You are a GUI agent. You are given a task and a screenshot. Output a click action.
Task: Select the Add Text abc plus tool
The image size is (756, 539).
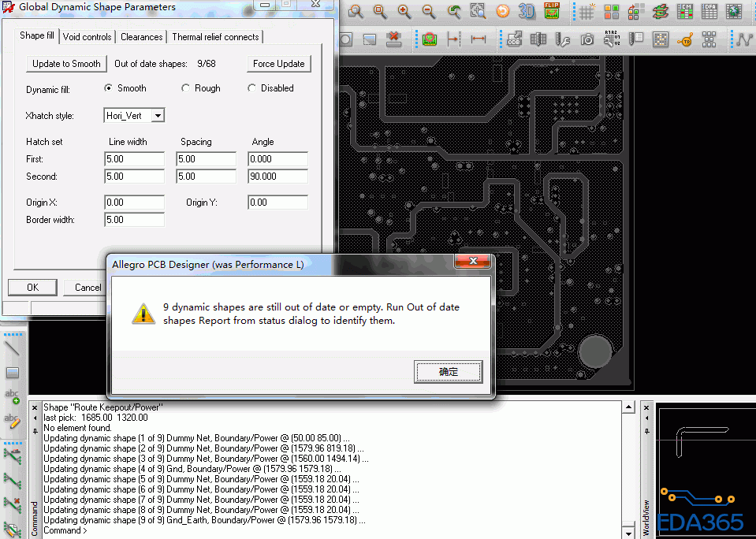coord(12,396)
